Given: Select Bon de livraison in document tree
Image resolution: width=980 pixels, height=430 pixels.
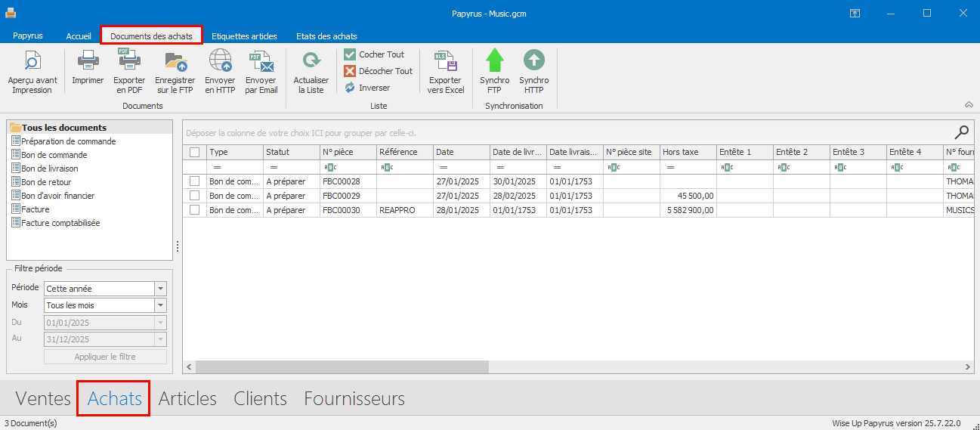Looking at the screenshot, I should [49, 169].
